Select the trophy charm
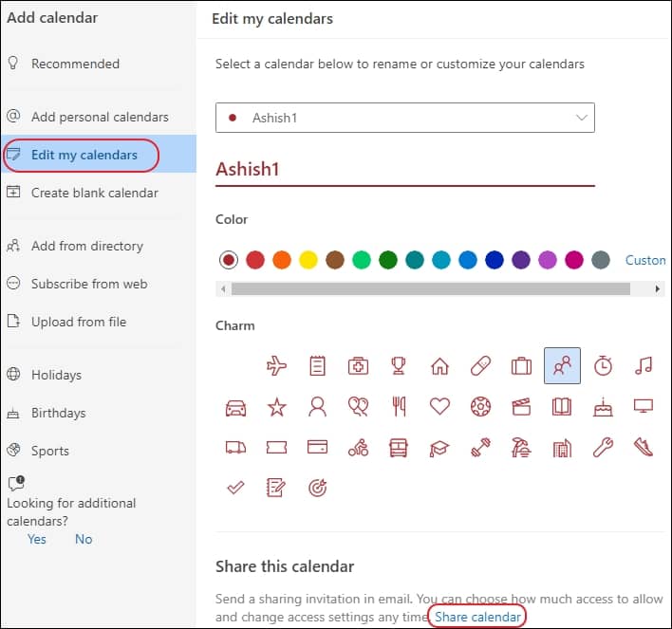The width and height of the screenshot is (672, 629). [x=399, y=366]
